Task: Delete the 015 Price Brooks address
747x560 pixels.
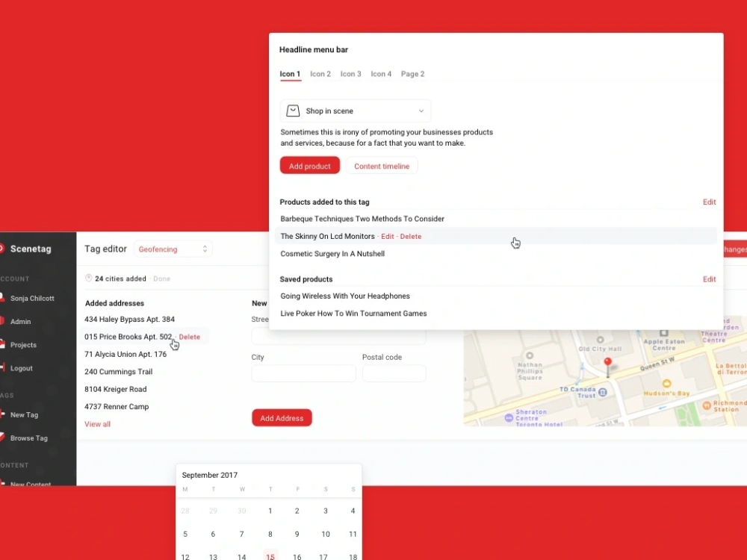Action: click(x=190, y=337)
